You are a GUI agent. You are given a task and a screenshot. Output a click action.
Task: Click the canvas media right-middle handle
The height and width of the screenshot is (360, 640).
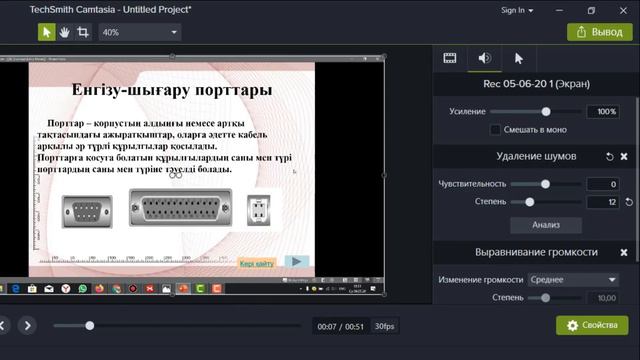tap(384, 175)
